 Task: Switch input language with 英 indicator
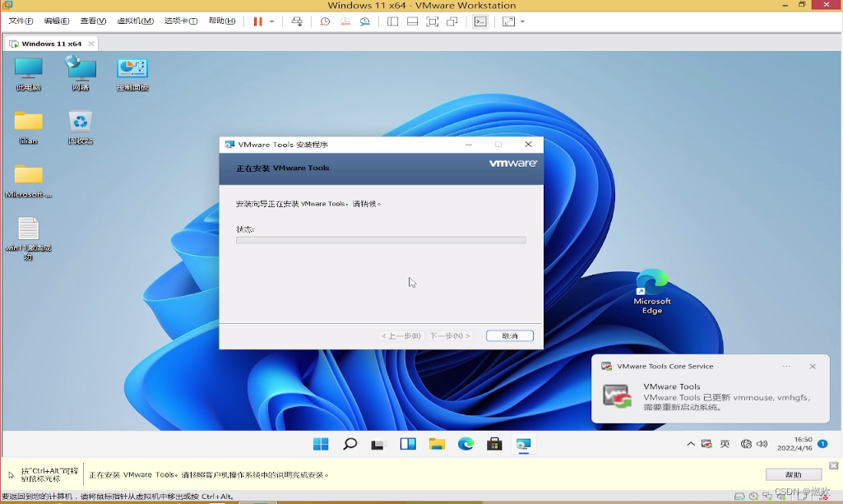click(725, 444)
